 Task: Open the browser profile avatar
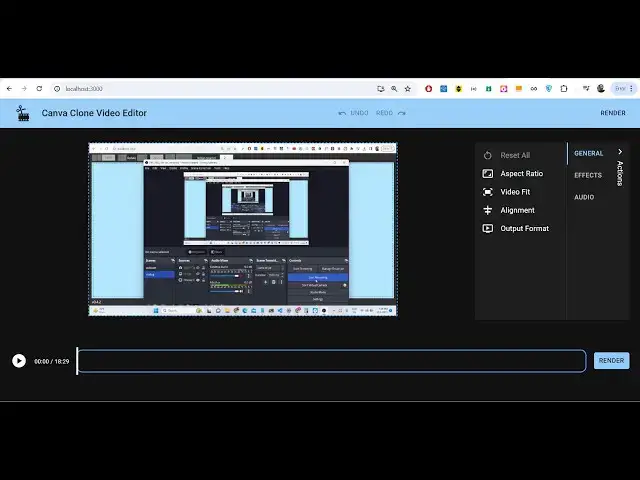pyautogui.click(x=600, y=89)
